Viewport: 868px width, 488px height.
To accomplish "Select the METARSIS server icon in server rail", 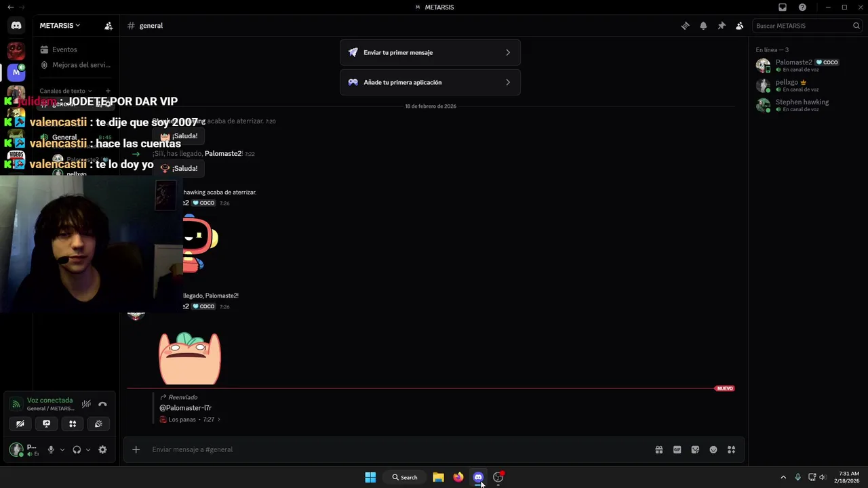I will pos(16,72).
